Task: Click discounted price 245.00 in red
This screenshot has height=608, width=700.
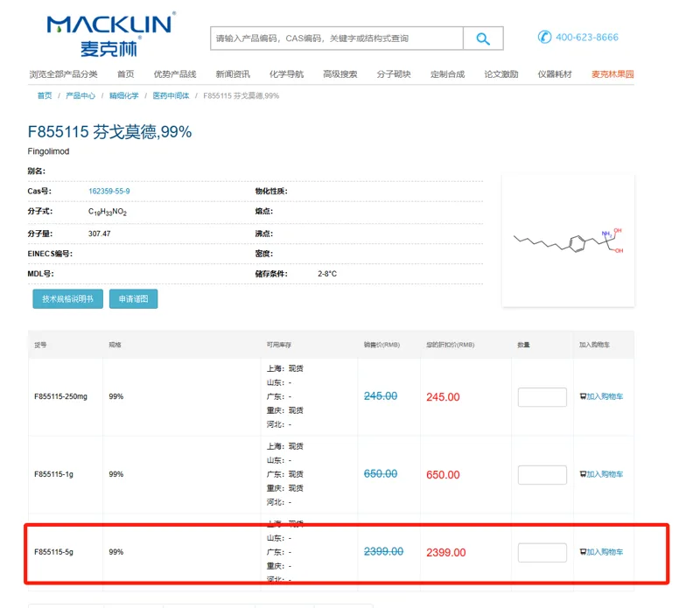Action: pos(443,397)
